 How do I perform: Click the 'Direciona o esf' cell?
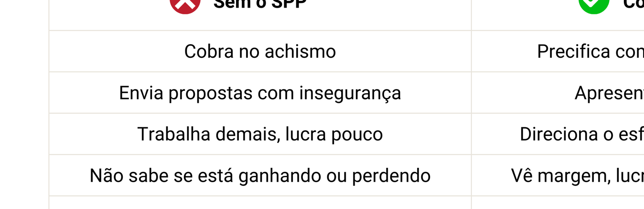(581, 134)
